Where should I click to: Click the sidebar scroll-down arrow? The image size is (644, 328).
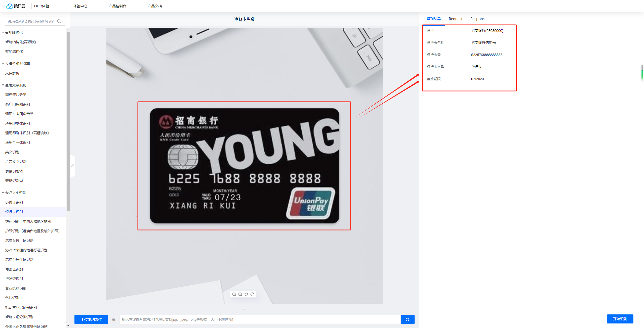(x=68, y=326)
